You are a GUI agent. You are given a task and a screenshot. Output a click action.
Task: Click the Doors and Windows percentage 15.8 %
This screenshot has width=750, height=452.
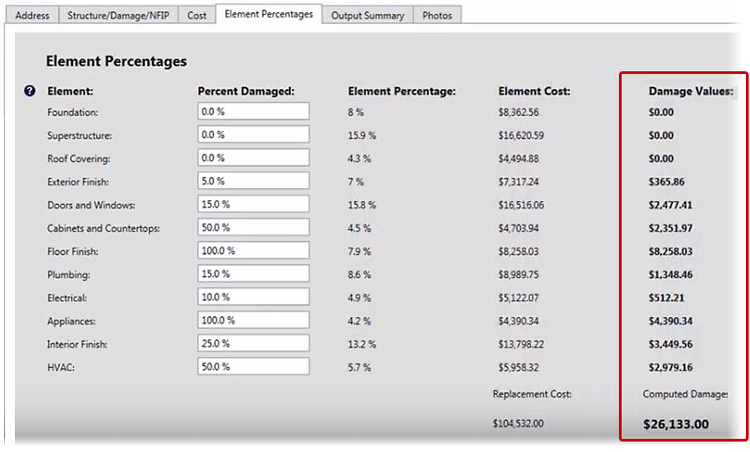pyautogui.click(x=362, y=205)
